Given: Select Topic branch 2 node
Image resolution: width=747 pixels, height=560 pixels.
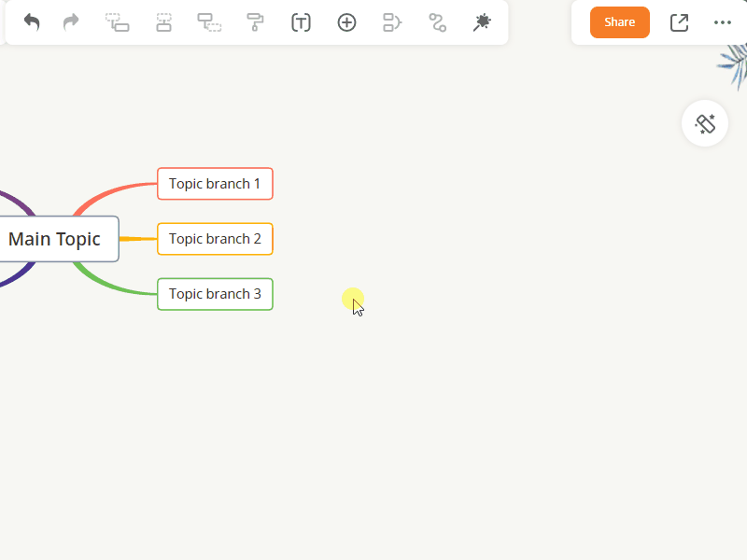Looking at the screenshot, I should click(215, 239).
